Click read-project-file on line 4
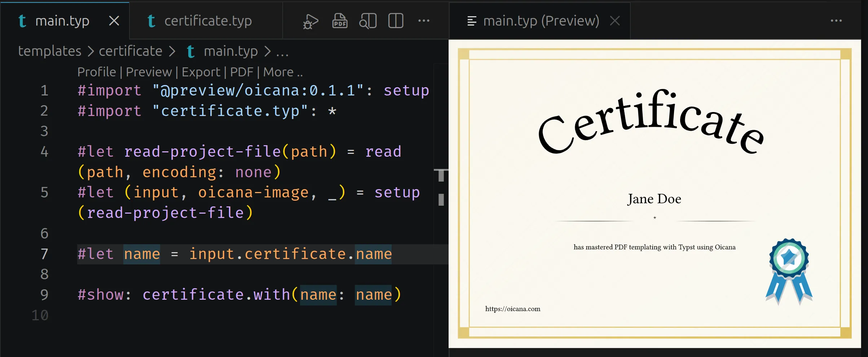Screen dimensions: 868x357 202,152
